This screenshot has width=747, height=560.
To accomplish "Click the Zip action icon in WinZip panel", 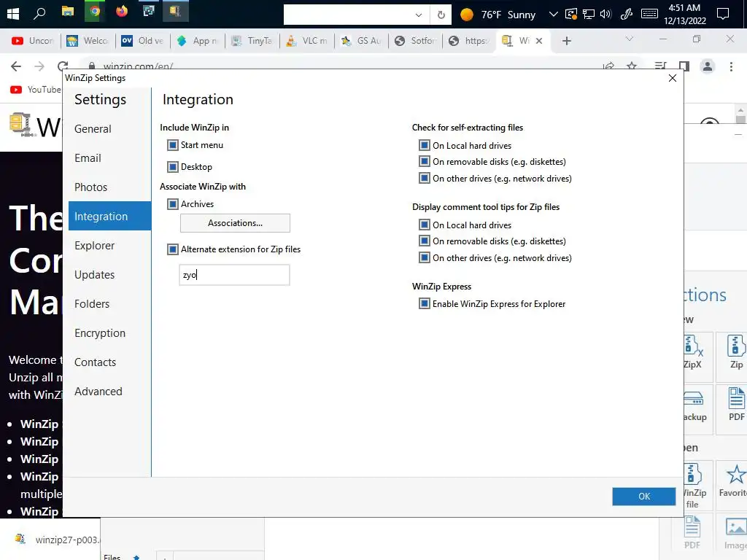I will tap(735, 352).
